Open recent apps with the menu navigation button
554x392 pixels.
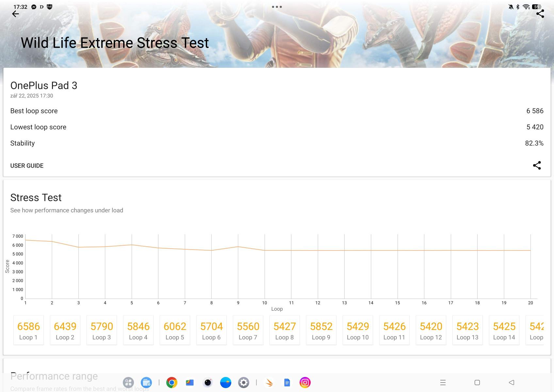(443, 383)
